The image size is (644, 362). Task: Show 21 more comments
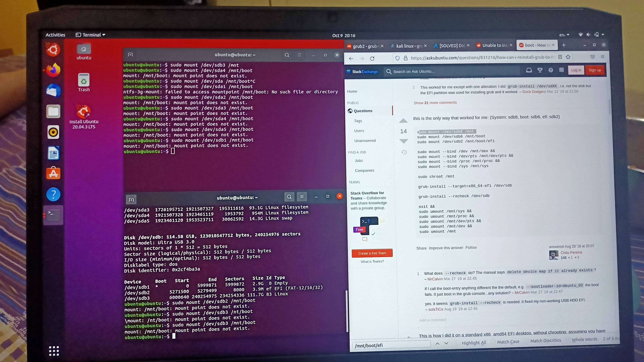click(435, 103)
